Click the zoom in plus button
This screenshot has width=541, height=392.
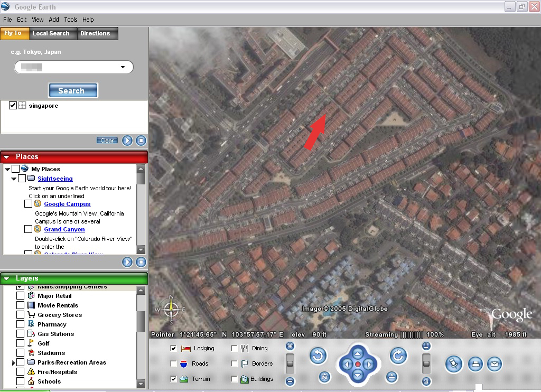(290, 346)
